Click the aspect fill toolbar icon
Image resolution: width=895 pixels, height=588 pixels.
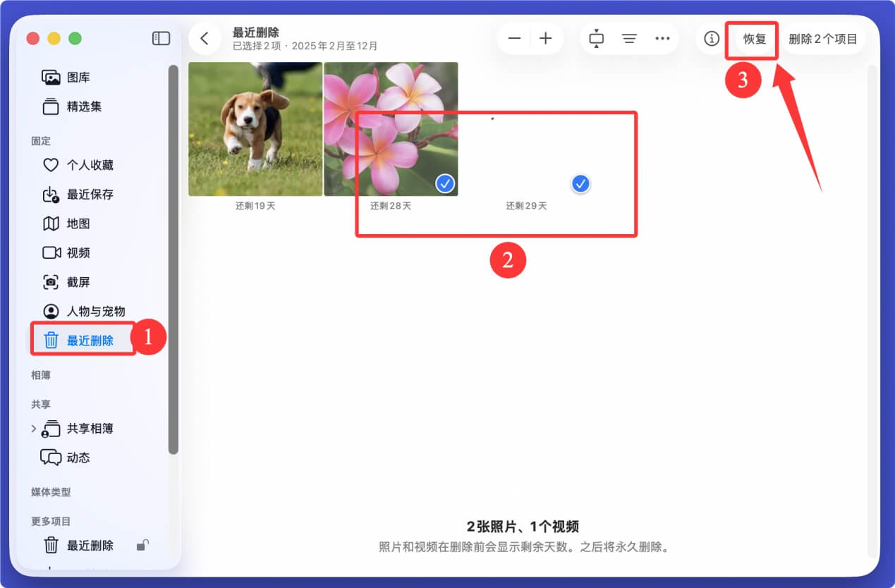[x=596, y=39]
